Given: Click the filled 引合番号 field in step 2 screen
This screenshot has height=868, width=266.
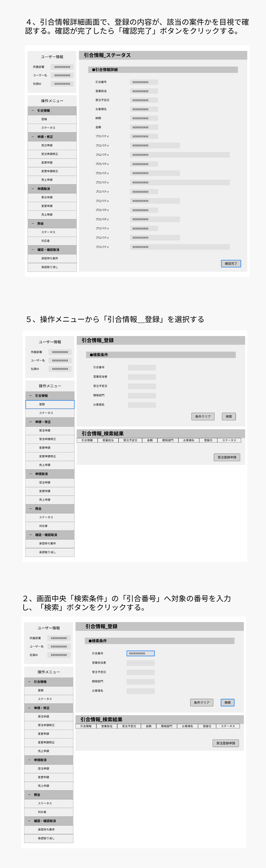Looking at the screenshot, I should 140,653.
